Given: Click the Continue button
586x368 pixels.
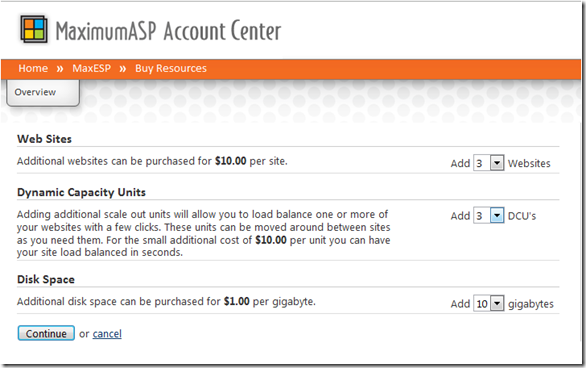Looking at the screenshot, I should [x=46, y=333].
